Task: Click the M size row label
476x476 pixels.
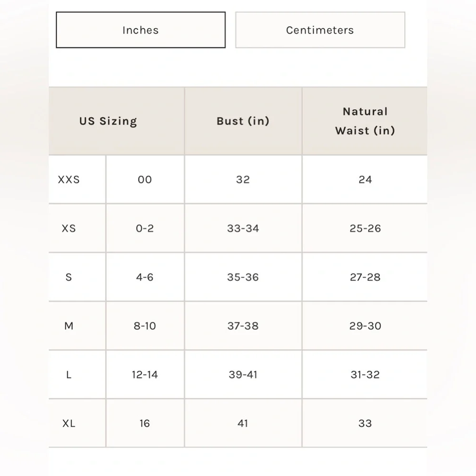Action: 69,326
